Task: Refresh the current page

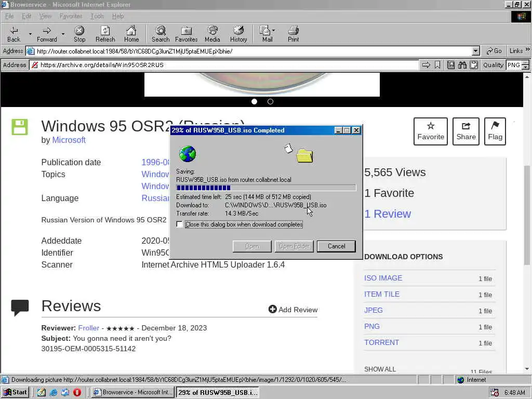Action: tap(105, 34)
